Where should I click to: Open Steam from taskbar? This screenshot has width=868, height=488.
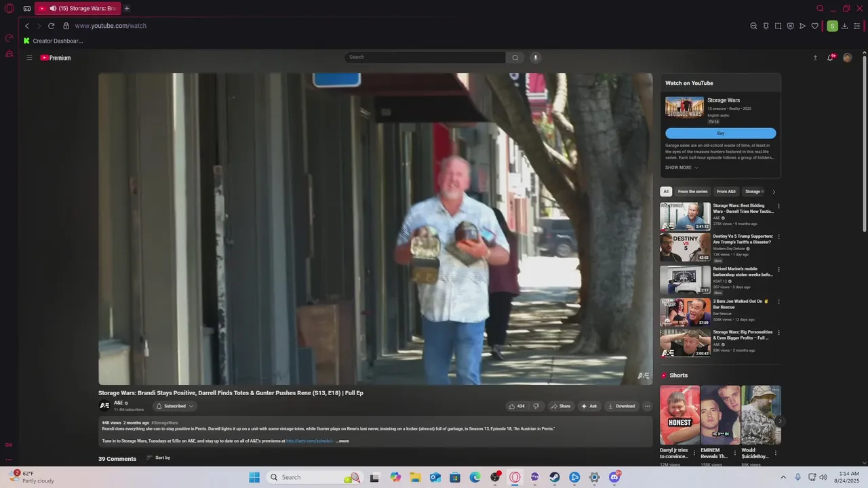(x=555, y=477)
